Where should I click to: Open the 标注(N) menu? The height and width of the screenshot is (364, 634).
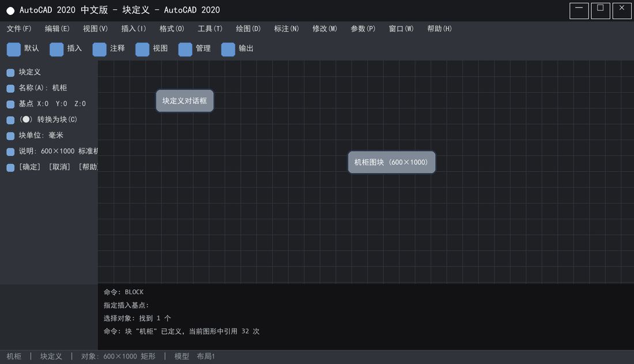(286, 29)
